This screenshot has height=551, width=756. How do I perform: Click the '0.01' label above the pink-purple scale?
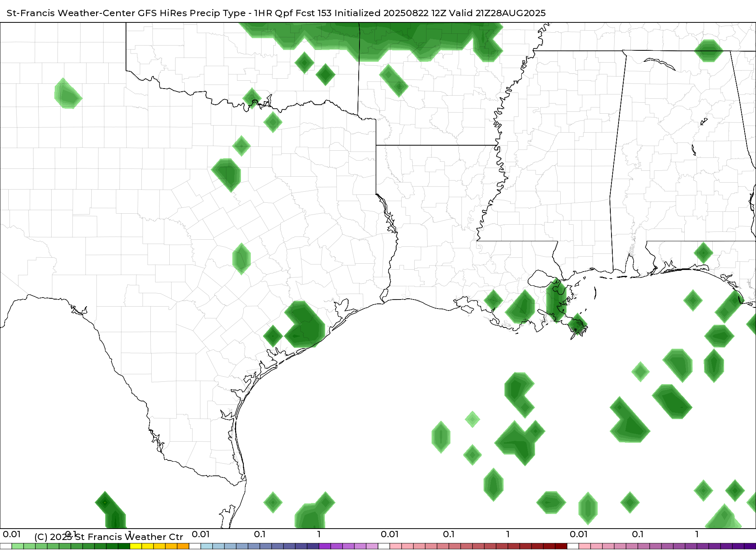pos(579,534)
